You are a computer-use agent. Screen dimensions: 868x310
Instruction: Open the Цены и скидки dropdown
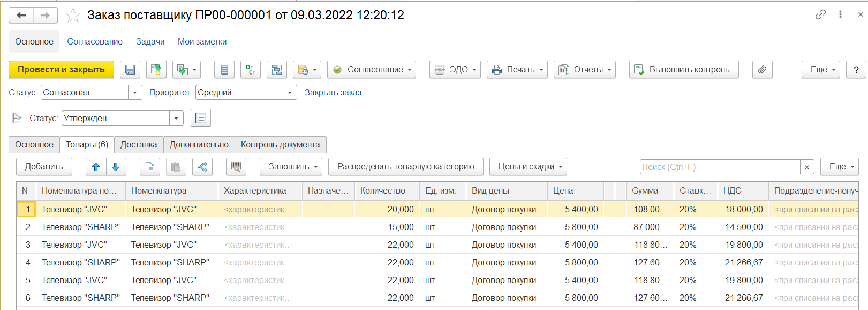[x=528, y=167]
